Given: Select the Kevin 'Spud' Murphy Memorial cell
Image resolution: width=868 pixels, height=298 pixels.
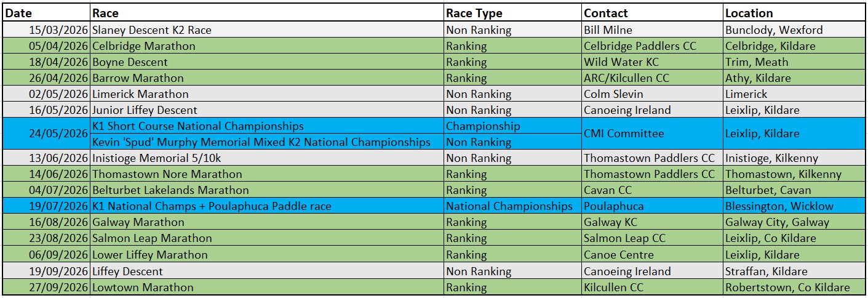Looking at the screenshot, I should tap(268, 142).
